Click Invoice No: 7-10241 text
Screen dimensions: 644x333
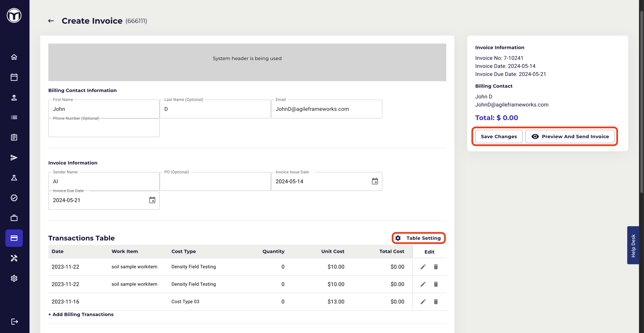click(499, 58)
